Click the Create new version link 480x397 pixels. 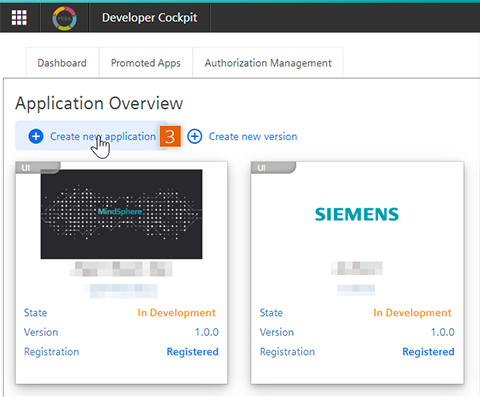point(253,136)
